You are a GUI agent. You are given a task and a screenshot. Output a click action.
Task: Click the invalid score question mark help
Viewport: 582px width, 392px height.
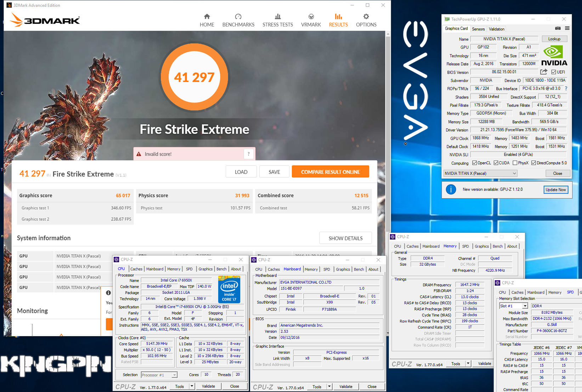coord(249,154)
